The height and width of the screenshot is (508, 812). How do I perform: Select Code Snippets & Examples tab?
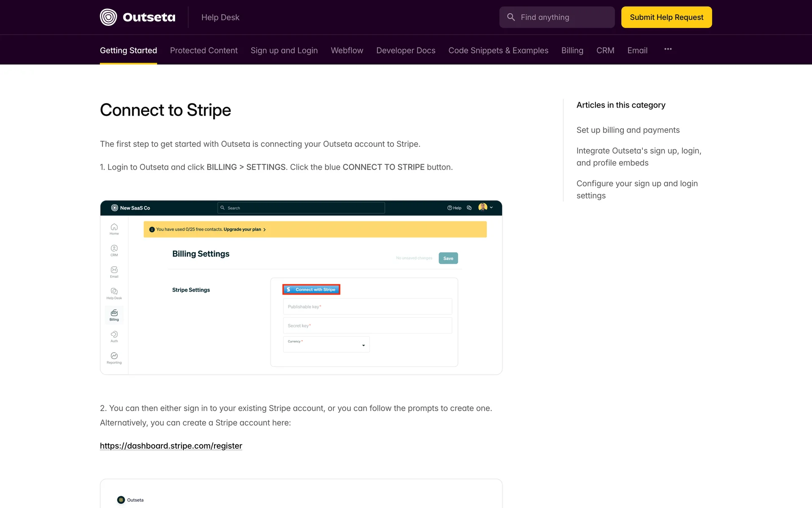(498, 50)
